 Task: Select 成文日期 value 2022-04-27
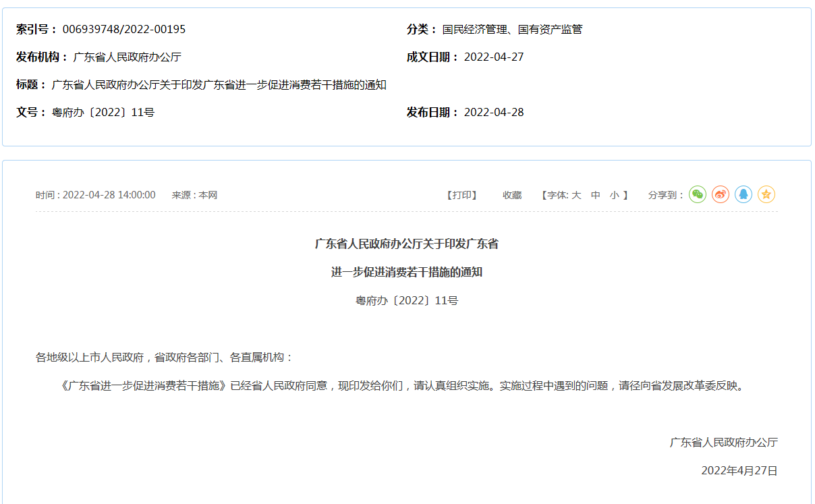[x=494, y=57]
